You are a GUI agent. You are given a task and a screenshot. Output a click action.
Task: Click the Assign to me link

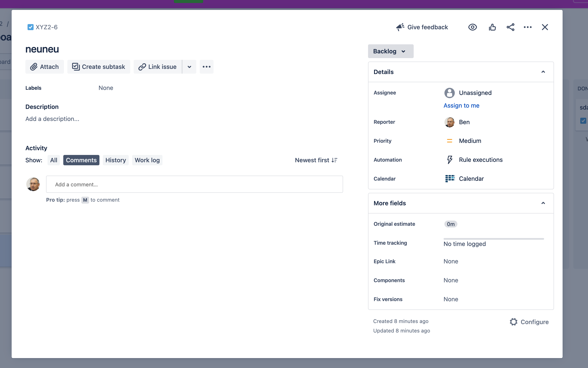click(461, 105)
